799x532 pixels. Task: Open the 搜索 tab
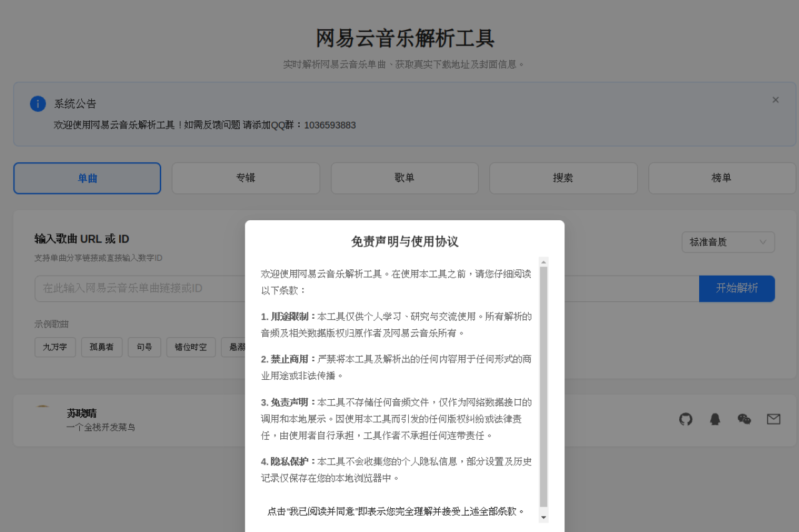click(563, 178)
